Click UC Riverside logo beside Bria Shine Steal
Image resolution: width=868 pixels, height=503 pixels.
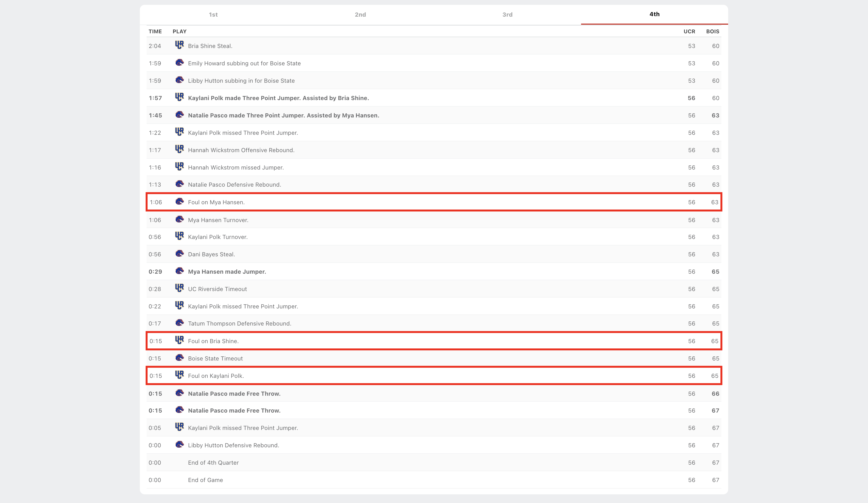pyautogui.click(x=179, y=45)
